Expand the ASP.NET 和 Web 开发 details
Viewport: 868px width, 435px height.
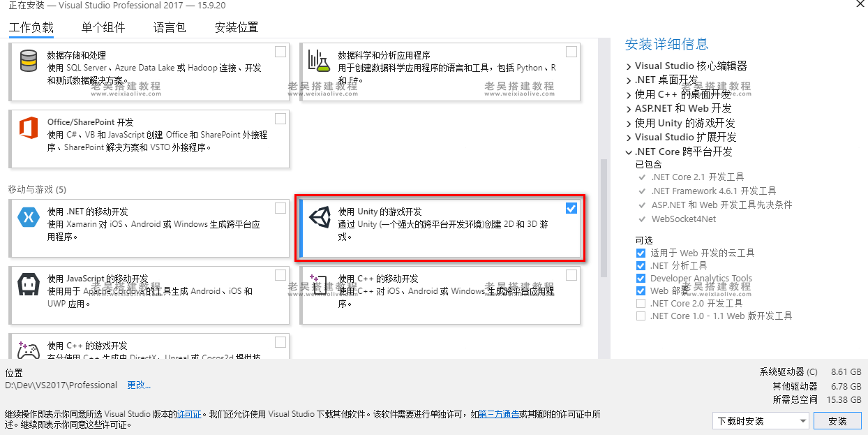[629, 108]
